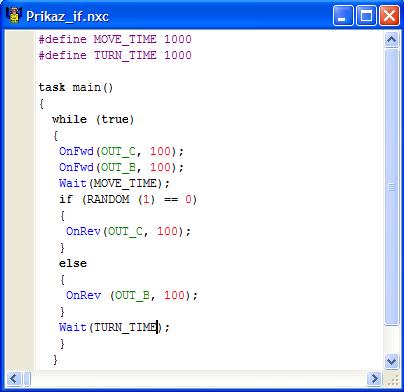Viewport: 404px width, 392px height.
Task: Click the horizontal scrollbar left arrow
Action: (13, 378)
